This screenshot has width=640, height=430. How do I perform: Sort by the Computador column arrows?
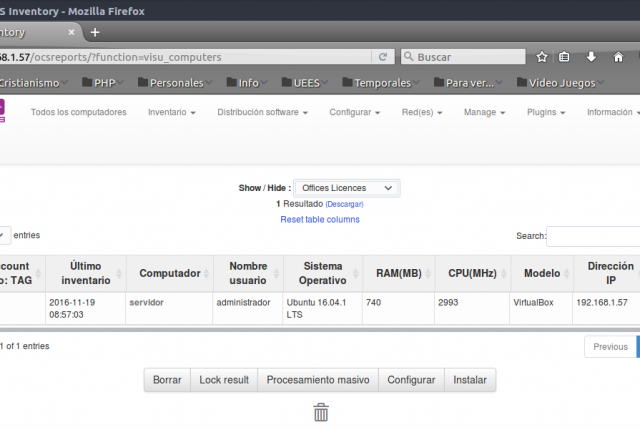[x=207, y=273]
